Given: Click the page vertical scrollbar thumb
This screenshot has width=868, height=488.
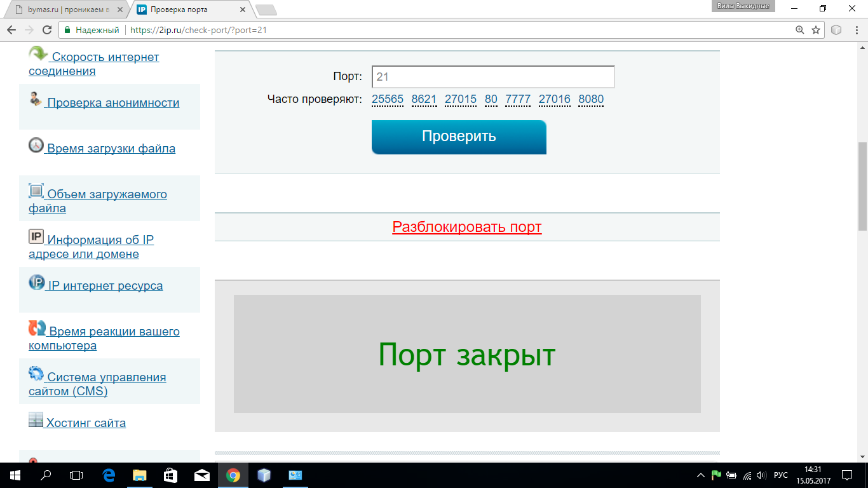Looking at the screenshot, I should (862, 186).
